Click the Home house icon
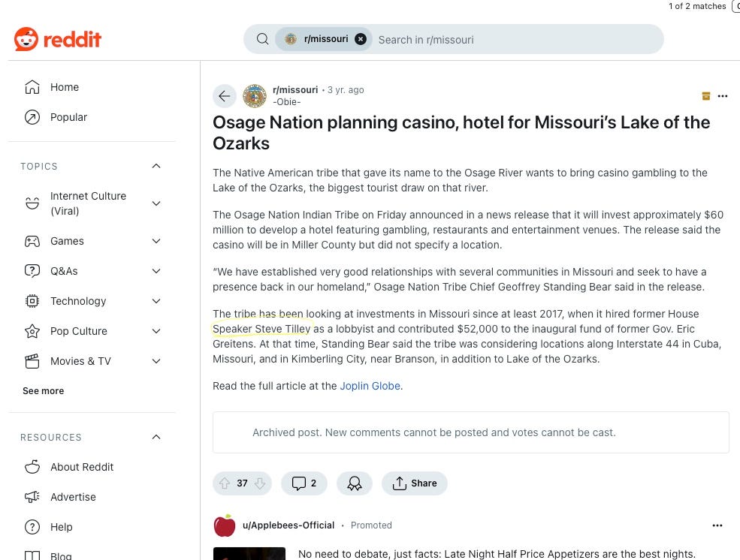The height and width of the screenshot is (560, 740). [x=32, y=87]
